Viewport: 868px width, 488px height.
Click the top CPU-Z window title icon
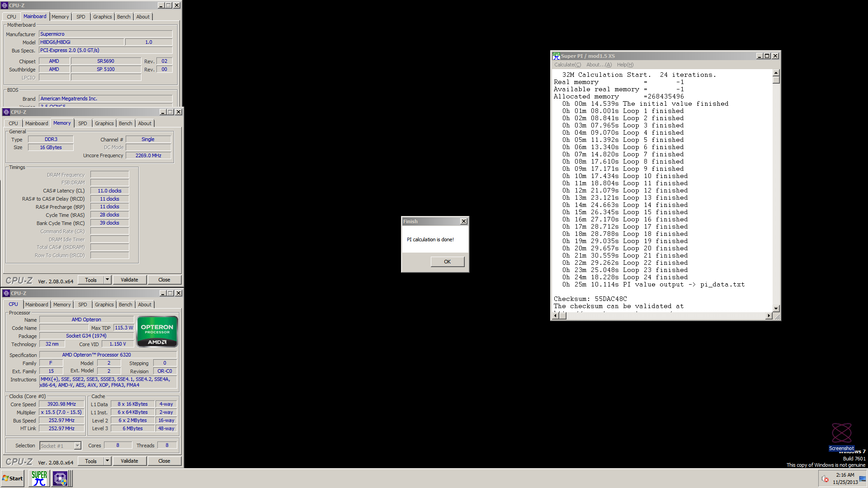[5, 5]
